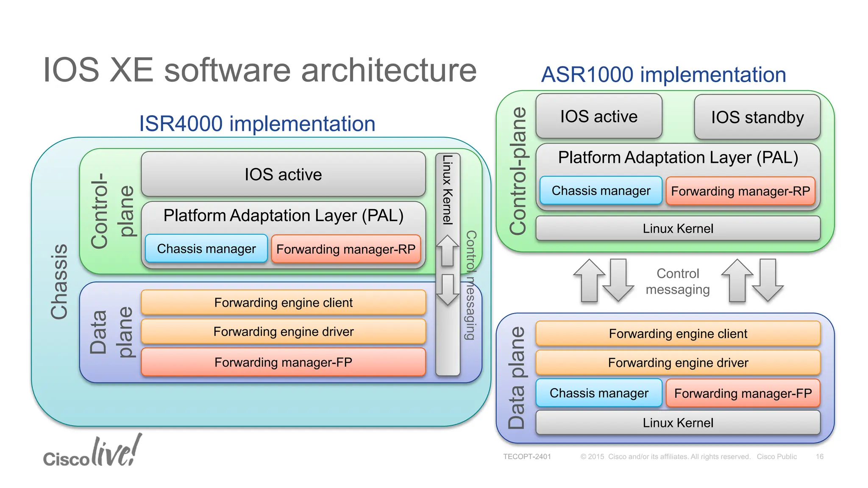The width and height of the screenshot is (868, 488).
Task: Click the Cisco live logo
Action: tap(92, 451)
